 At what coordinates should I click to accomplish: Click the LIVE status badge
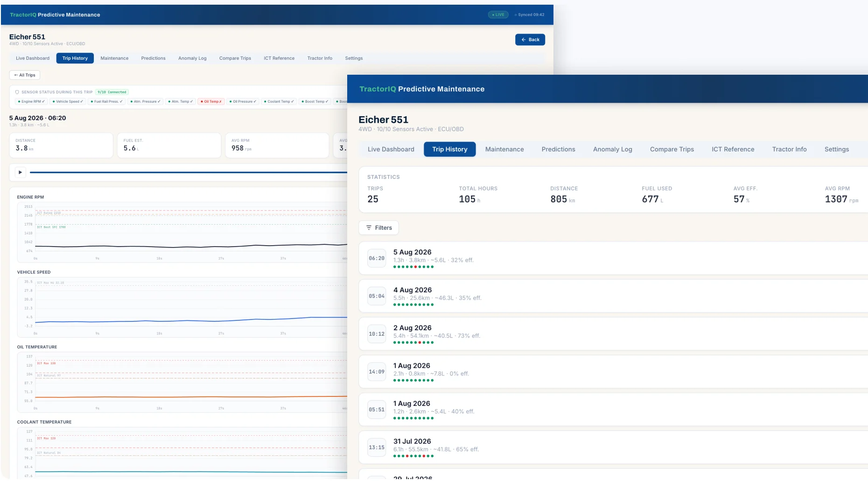[x=498, y=15]
